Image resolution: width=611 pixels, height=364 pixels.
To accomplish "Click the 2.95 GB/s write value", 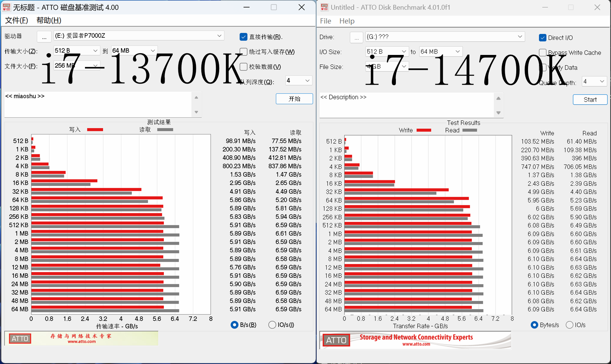I will pyautogui.click(x=243, y=183).
